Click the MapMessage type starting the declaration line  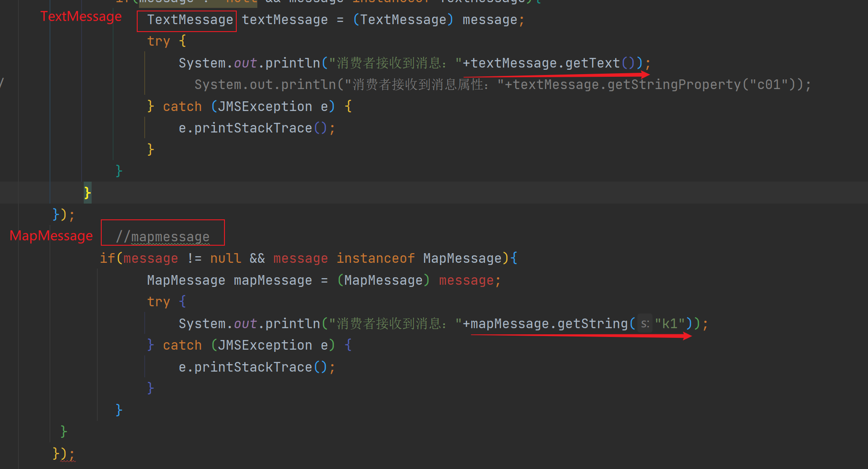click(186, 280)
